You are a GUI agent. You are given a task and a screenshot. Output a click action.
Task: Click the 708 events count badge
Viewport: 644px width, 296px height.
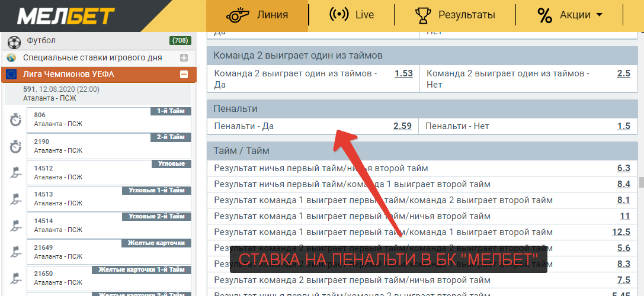point(180,41)
